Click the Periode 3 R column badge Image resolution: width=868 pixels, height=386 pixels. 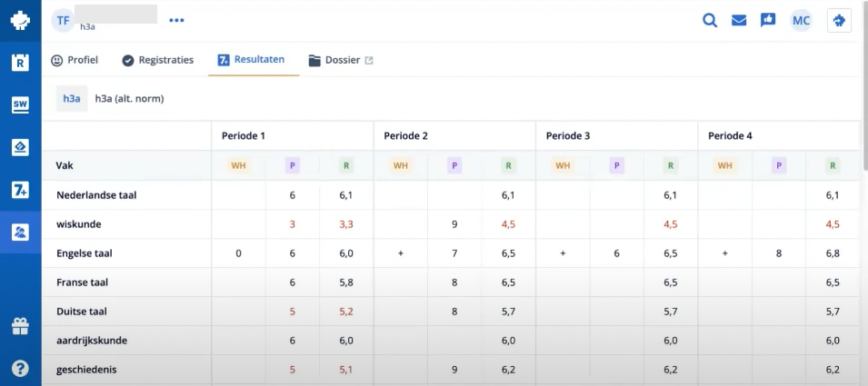[x=671, y=164]
